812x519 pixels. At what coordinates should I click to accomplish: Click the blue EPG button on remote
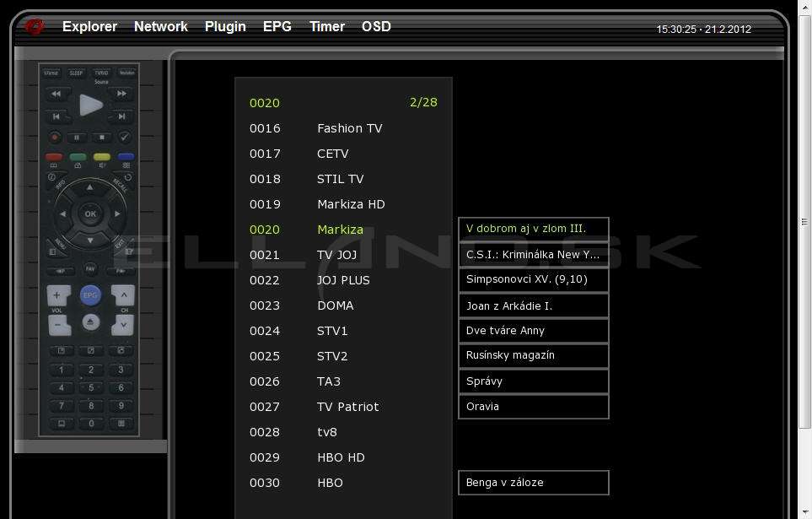click(x=90, y=295)
